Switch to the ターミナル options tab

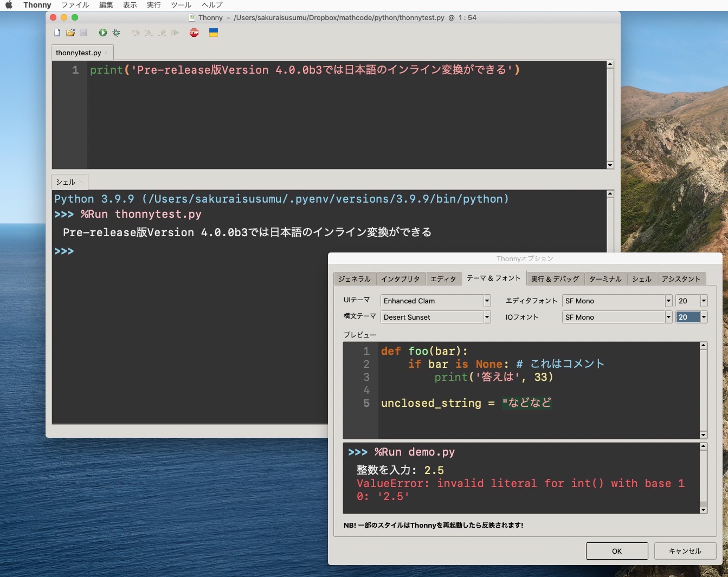pos(605,279)
